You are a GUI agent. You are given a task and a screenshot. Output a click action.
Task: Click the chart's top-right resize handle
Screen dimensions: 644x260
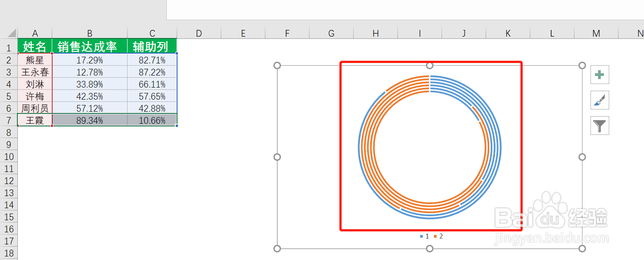pos(582,66)
